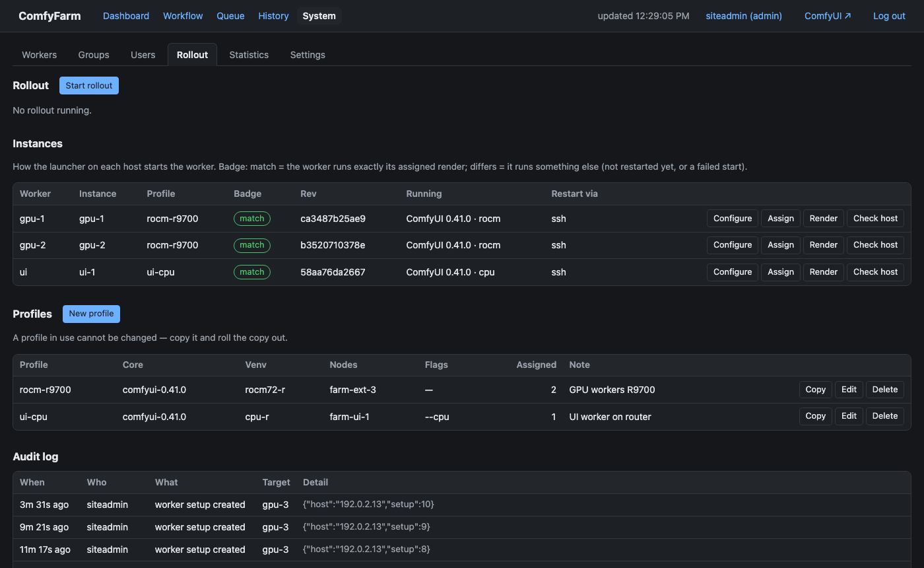Select rev hash 58aa76da2667
924x568 pixels.
[x=333, y=272]
